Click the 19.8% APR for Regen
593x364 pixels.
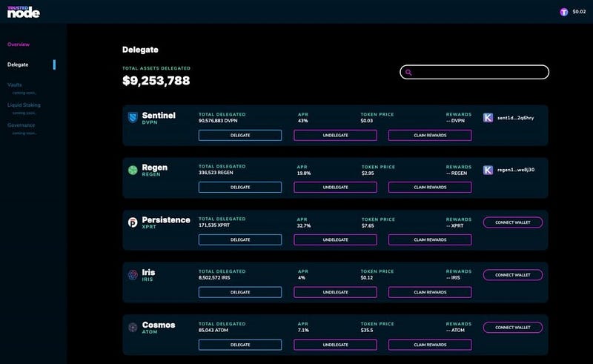pyautogui.click(x=304, y=173)
